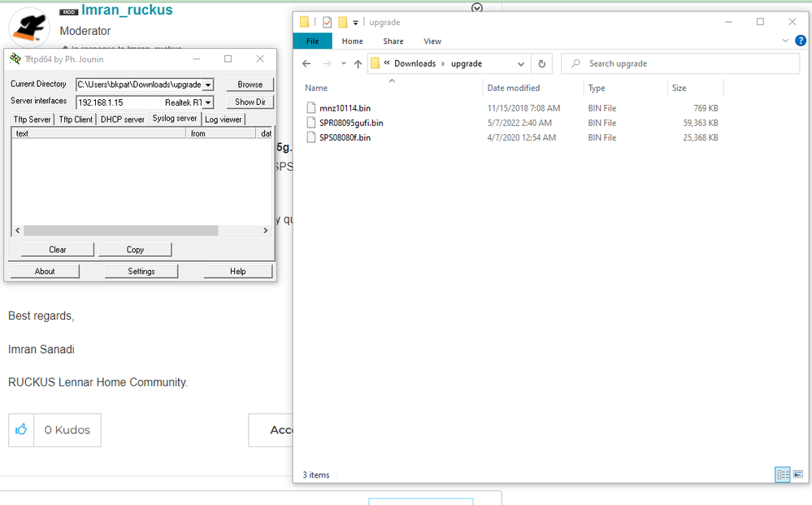Expand the Explorer ribbon chevron
This screenshot has height=505, width=812.
(785, 41)
